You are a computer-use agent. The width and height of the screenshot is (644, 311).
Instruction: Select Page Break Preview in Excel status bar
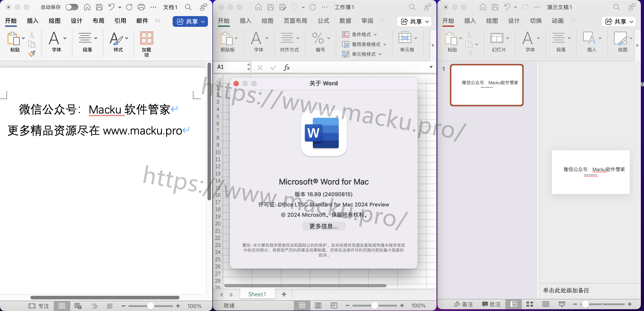334,305
